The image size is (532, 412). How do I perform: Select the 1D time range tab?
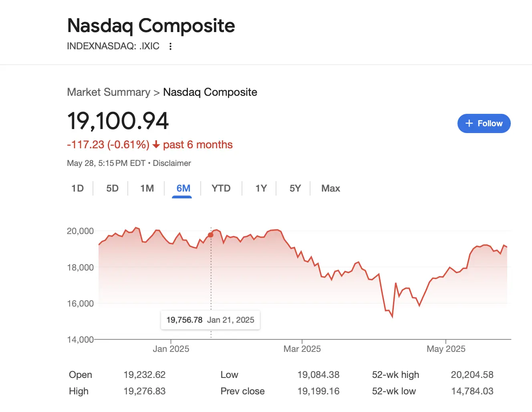77,188
